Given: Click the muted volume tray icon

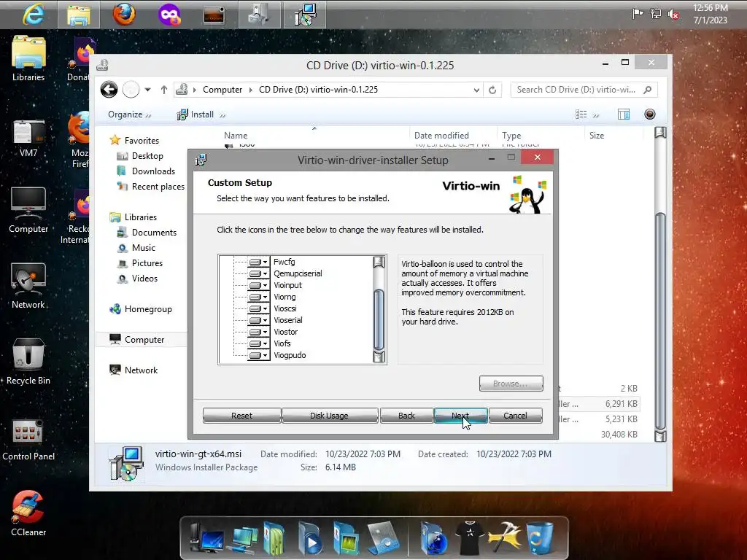Looking at the screenshot, I should [x=673, y=15].
